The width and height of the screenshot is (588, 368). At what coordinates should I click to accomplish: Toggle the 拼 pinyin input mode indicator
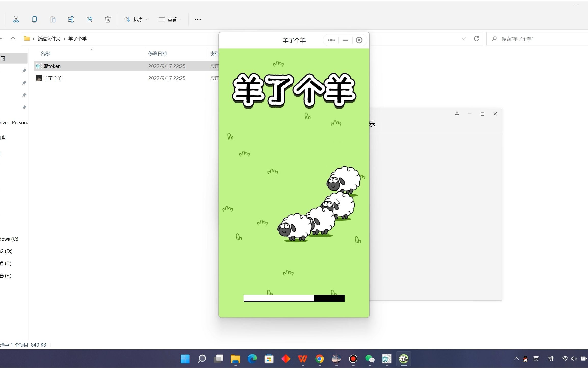(551, 359)
